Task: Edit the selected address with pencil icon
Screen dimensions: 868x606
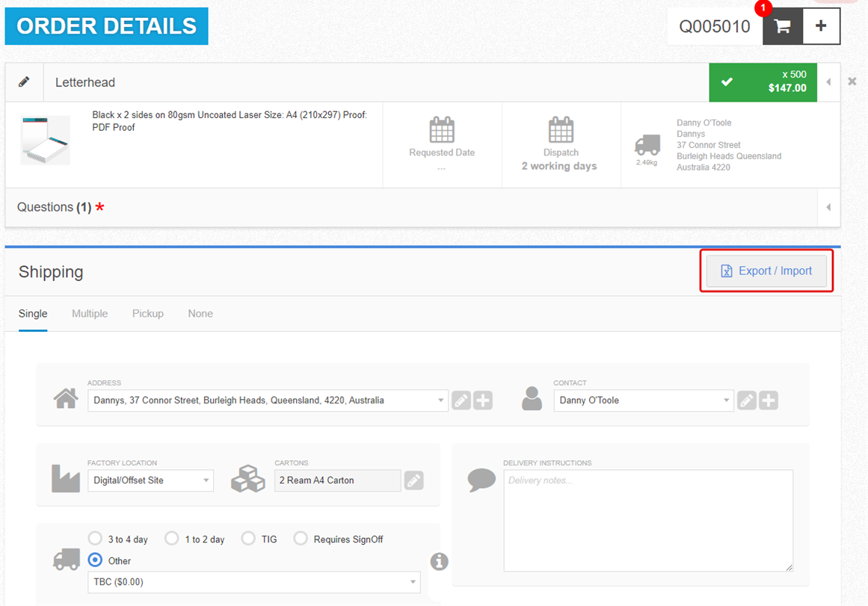Action: tap(461, 401)
